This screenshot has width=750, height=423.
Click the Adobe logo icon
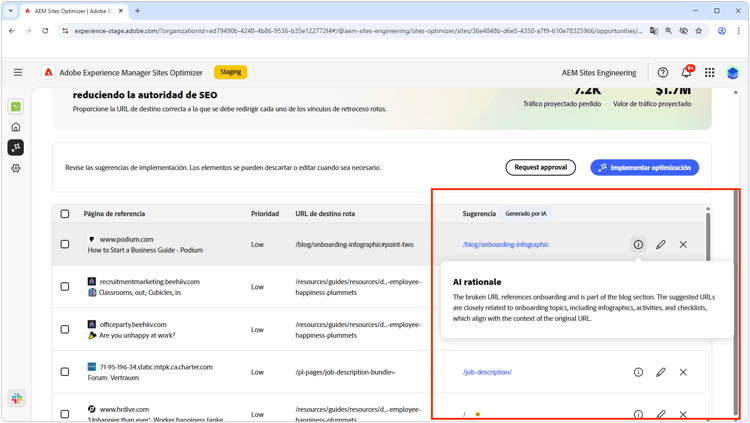tap(48, 72)
